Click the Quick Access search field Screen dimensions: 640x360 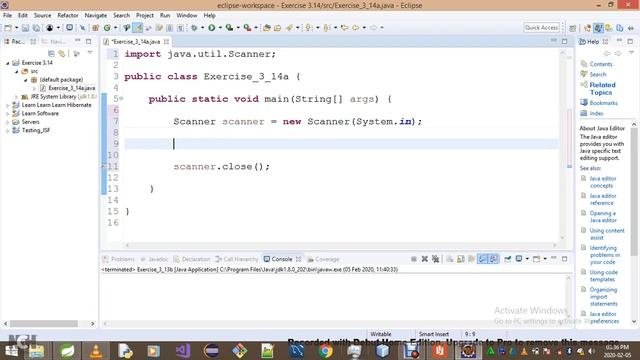(541, 28)
